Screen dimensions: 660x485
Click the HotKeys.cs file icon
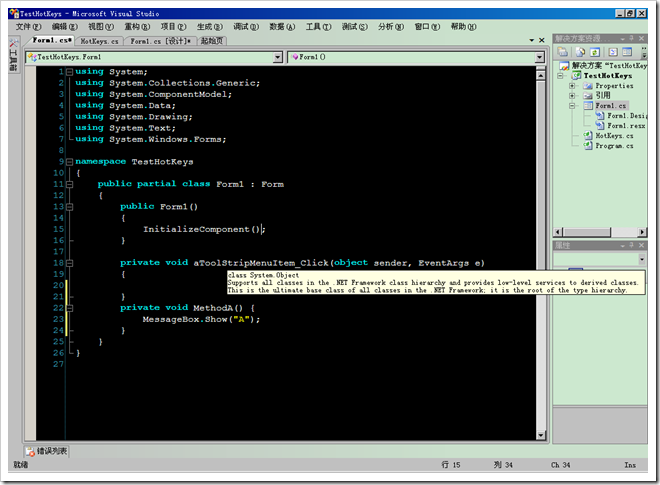coord(588,136)
